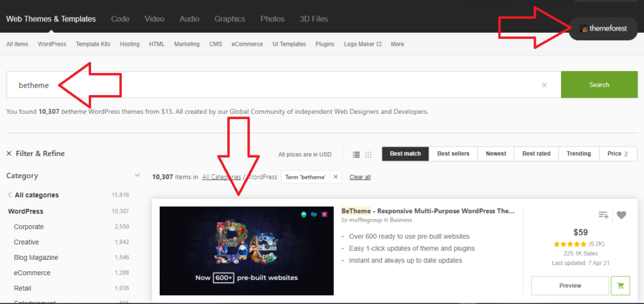
Task: Select Template Kits in the sub navigation
Action: 93,44
